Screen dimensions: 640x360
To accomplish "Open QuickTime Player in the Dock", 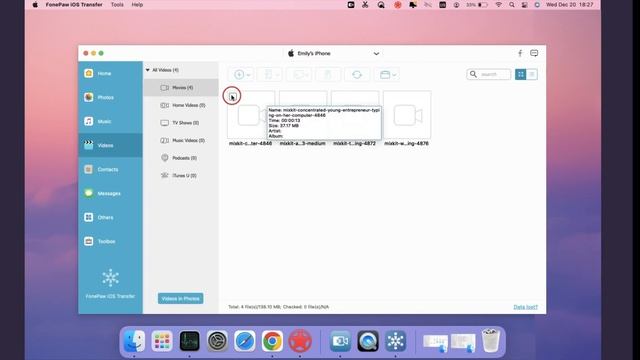I will pyautogui.click(x=368, y=341).
